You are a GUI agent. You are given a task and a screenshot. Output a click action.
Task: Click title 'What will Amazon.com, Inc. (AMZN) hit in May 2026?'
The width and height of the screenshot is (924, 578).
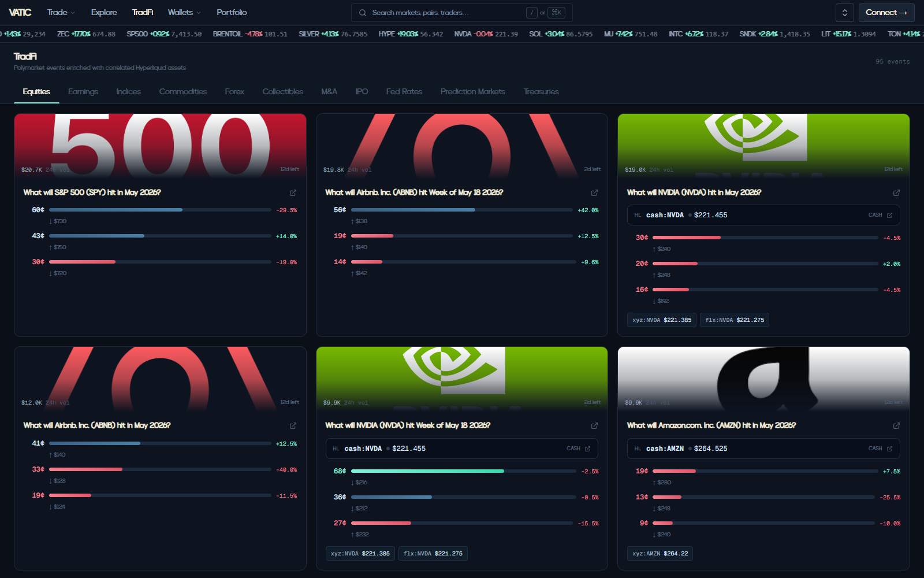point(711,425)
